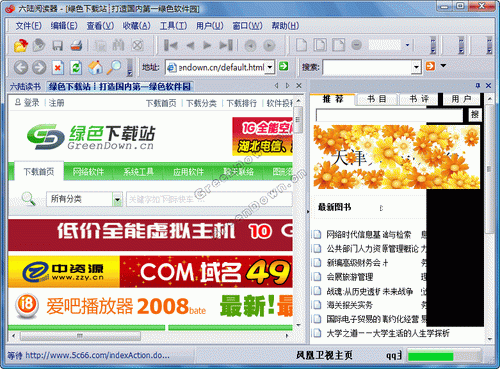Image resolution: width=500 pixels, height=369 pixels.
Task: Click the magnifier search icon in navigation bar
Action: pos(114,68)
